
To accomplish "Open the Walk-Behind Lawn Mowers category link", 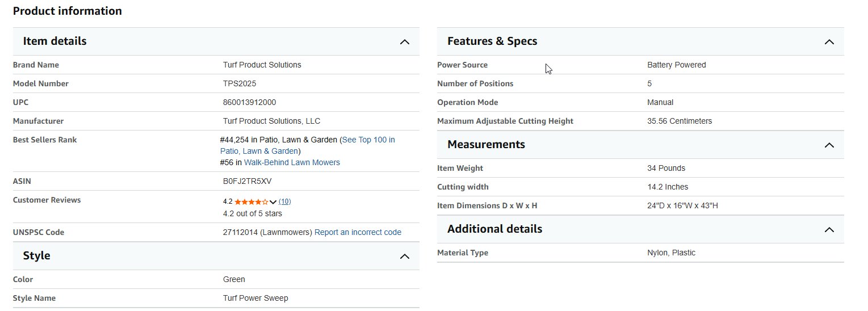I will tap(292, 162).
